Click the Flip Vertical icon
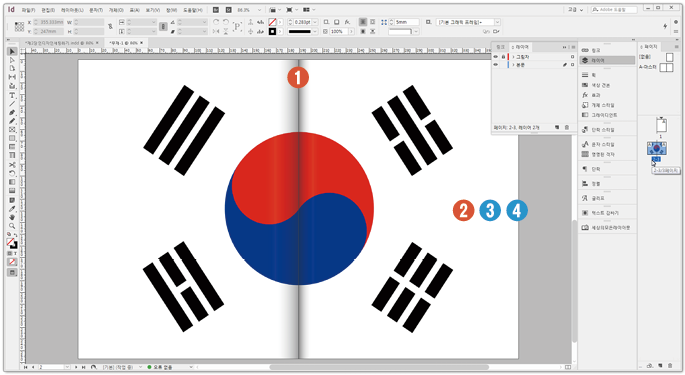The image size is (685, 375). pos(226,31)
